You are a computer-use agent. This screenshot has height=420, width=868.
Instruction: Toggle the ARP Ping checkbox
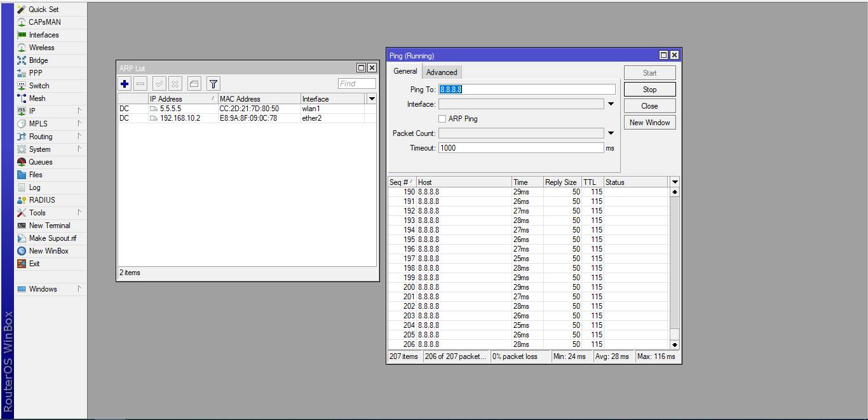click(x=442, y=119)
